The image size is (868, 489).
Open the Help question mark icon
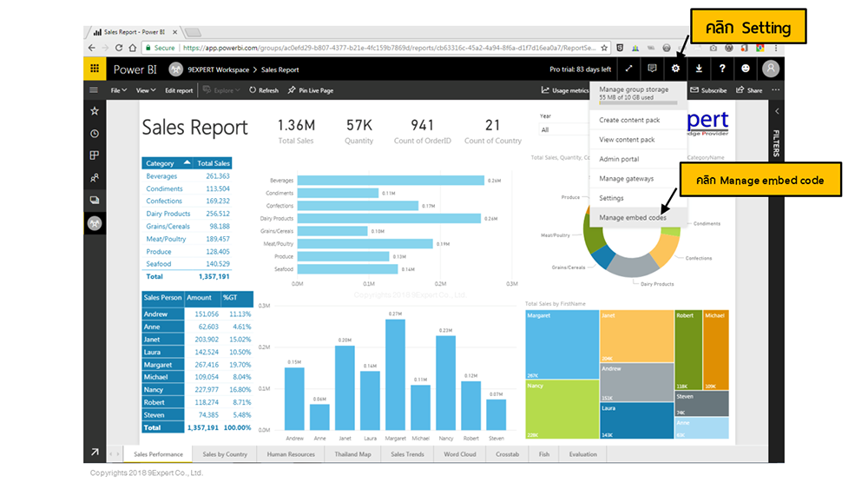point(722,69)
